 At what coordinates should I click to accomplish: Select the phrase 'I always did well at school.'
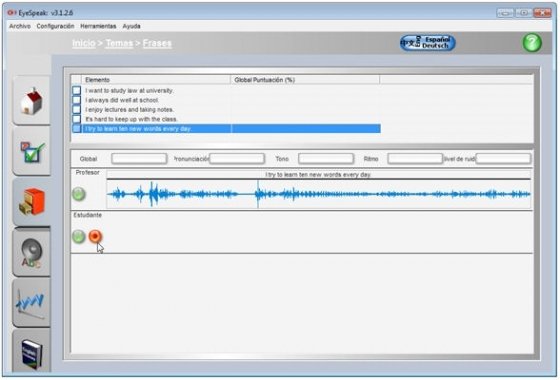click(122, 100)
